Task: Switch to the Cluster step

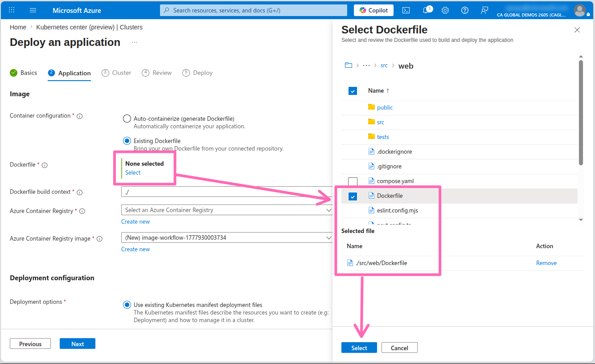Action: [x=116, y=73]
